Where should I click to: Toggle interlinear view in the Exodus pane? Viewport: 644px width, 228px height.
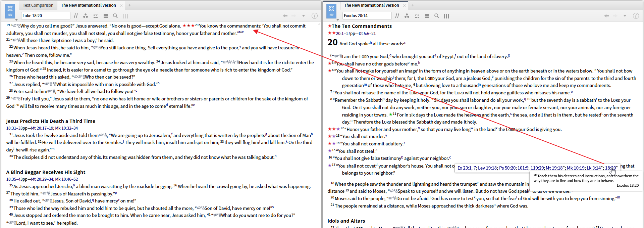(417, 16)
